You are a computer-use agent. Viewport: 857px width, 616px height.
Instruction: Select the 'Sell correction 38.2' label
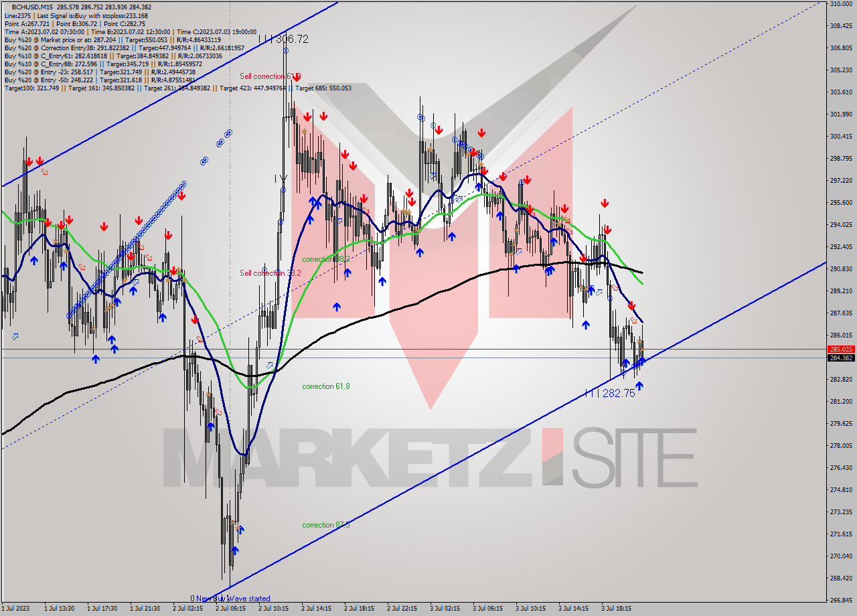tap(270, 273)
